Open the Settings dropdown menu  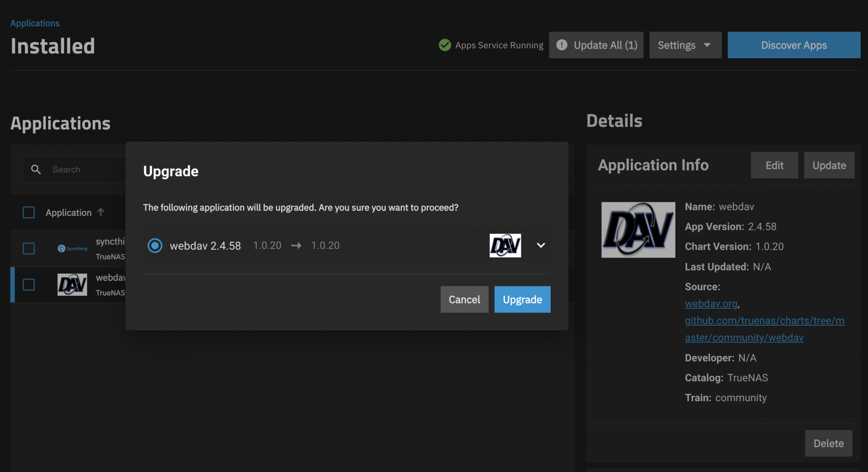(x=685, y=45)
